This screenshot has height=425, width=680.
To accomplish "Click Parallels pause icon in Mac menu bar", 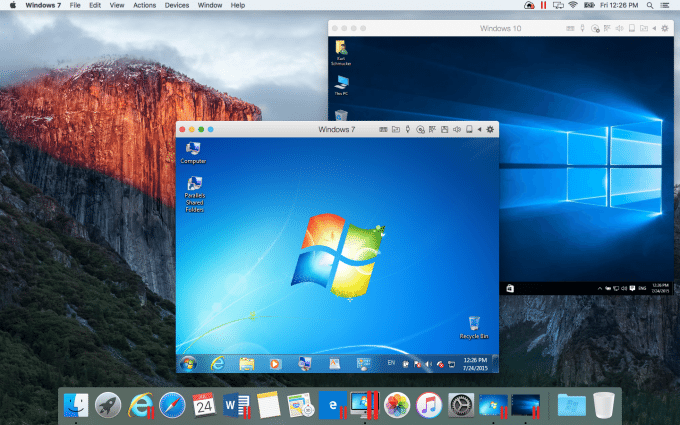I will [x=544, y=6].
